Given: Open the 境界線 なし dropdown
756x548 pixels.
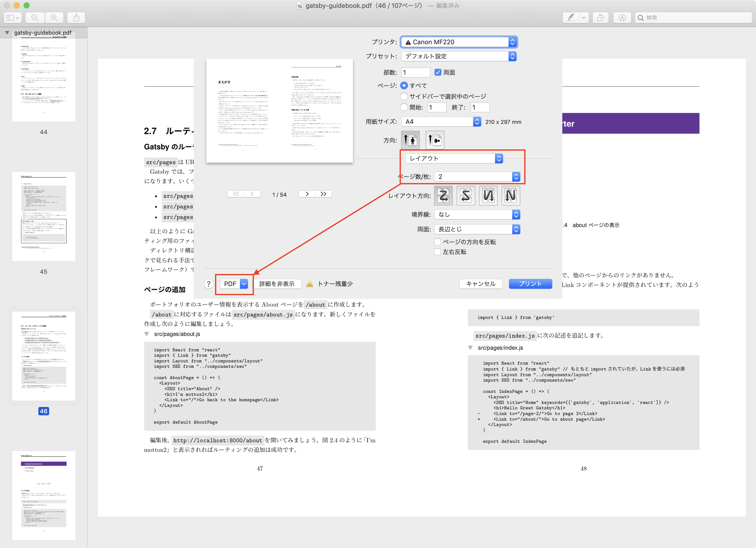Looking at the screenshot, I should (x=477, y=214).
